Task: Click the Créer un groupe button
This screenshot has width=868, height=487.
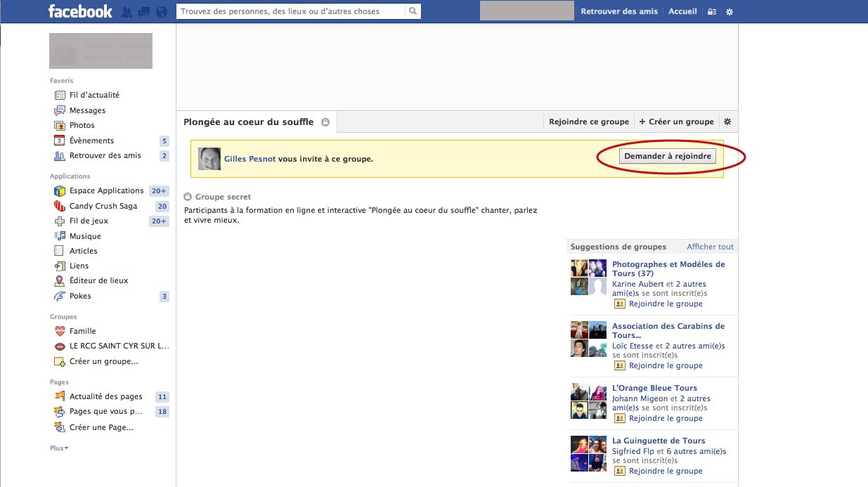Action: (677, 122)
